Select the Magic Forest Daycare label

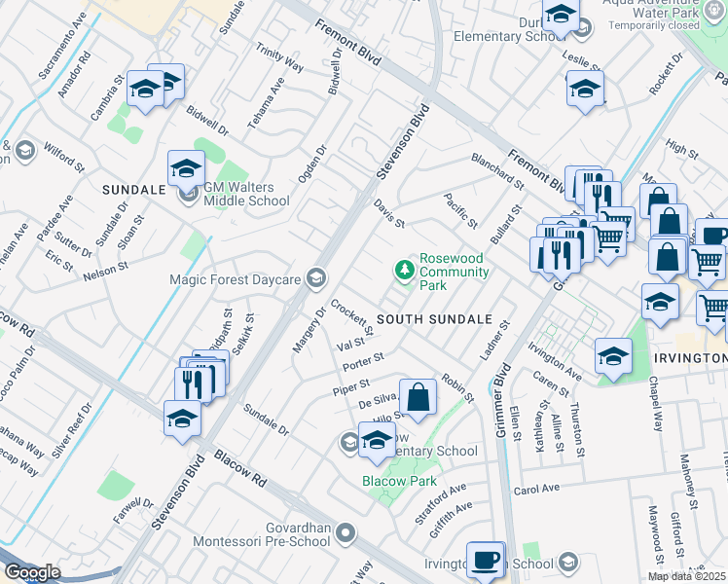point(236,280)
